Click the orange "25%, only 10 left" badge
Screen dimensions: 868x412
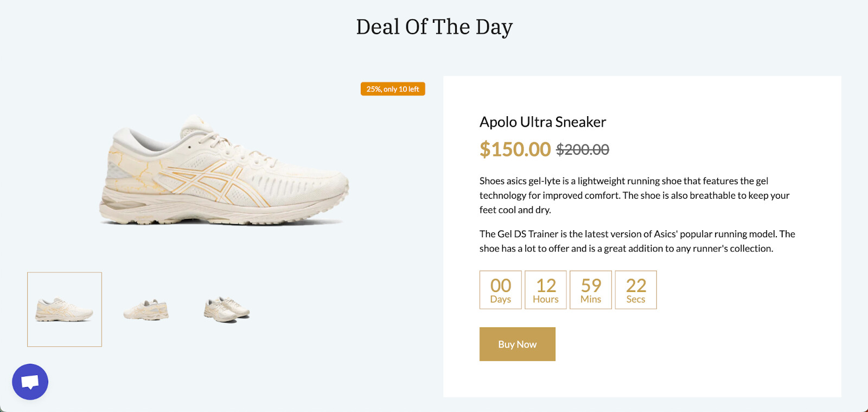click(x=393, y=89)
